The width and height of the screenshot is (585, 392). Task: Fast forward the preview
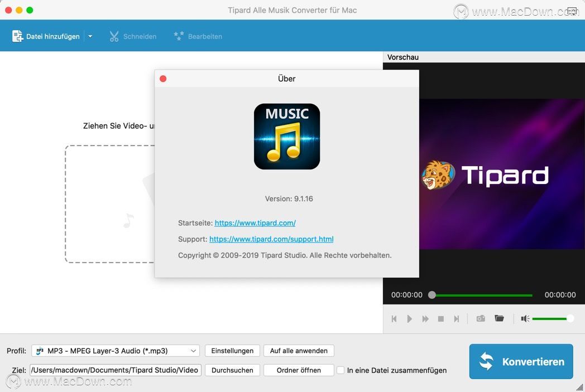(x=425, y=318)
